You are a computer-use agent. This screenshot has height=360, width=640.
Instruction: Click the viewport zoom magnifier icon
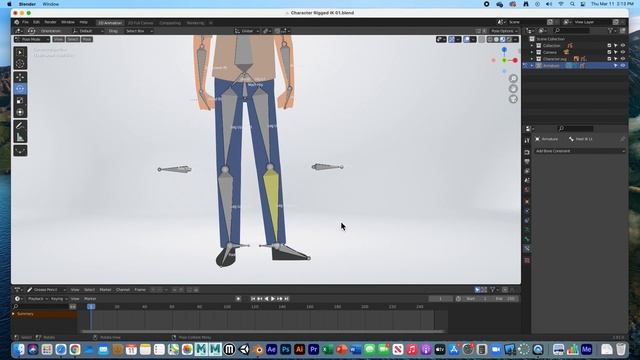click(x=513, y=78)
